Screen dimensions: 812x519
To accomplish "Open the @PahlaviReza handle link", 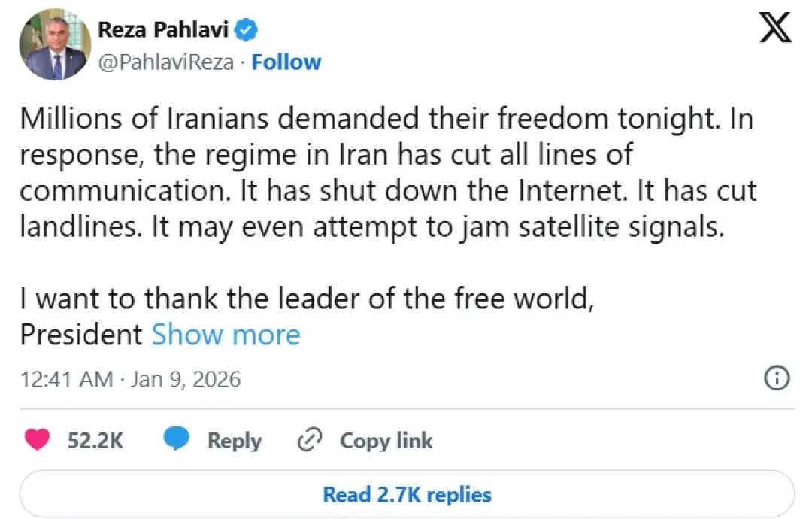I will 165,62.
